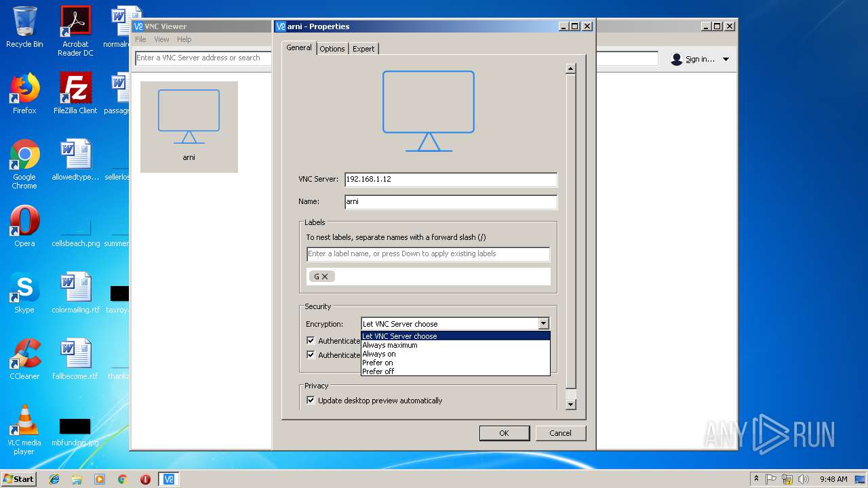Cancel the Properties dialog

pyautogui.click(x=560, y=433)
